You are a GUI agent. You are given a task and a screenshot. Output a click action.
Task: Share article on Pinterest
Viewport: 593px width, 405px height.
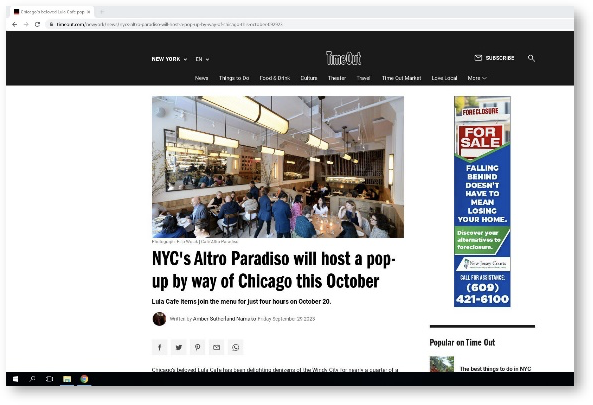click(x=197, y=347)
